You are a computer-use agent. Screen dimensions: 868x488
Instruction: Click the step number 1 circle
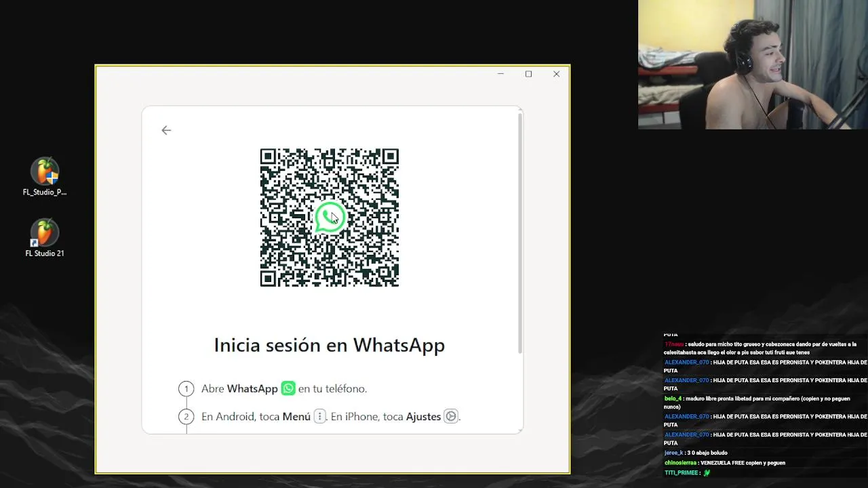[x=186, y=388]
